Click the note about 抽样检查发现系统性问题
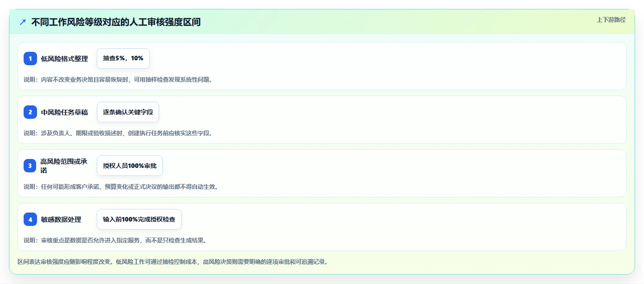The width and height of the screenshot is (644, 284). click(x=118, y=79)
